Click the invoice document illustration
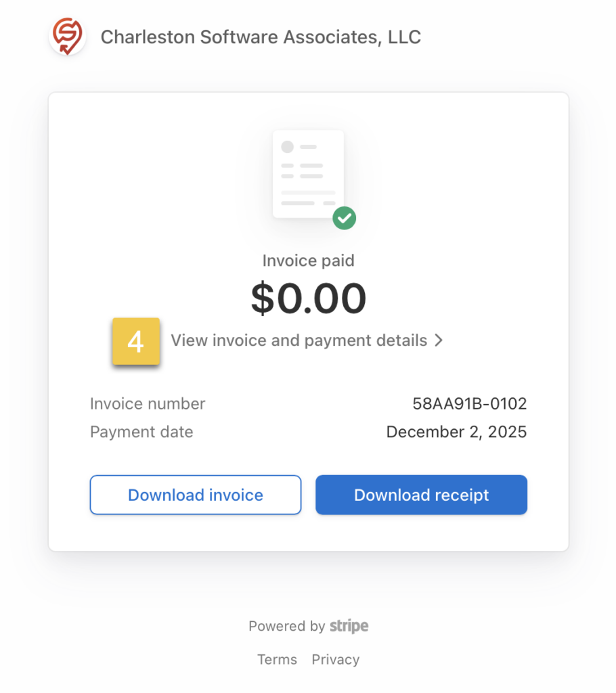Image resolution: width=616 pixels, height=693 pixels. 308,174
